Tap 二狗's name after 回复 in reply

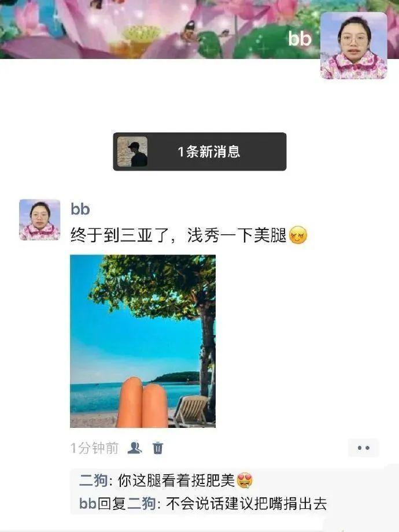click(x=142, y=504)
